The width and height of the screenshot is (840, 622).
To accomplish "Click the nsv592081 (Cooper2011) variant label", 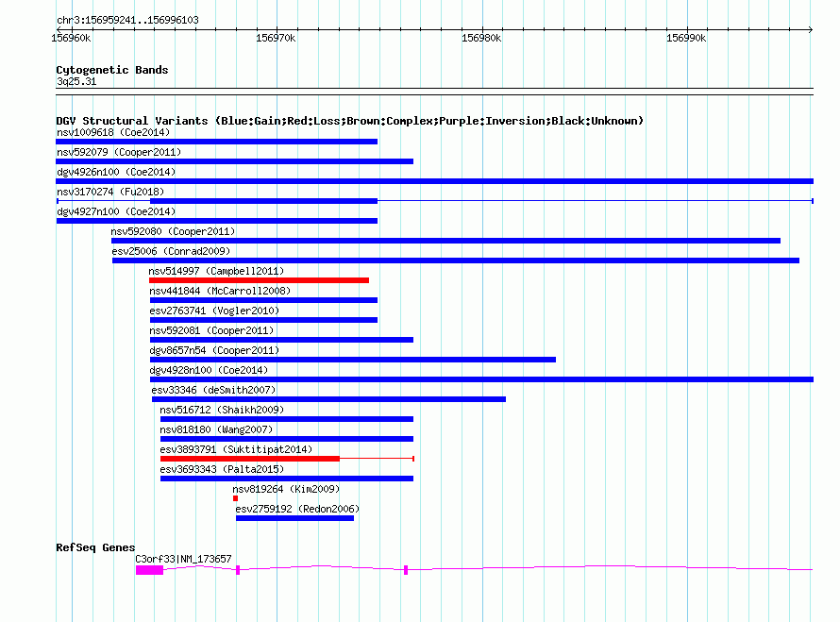I will 211,330.
